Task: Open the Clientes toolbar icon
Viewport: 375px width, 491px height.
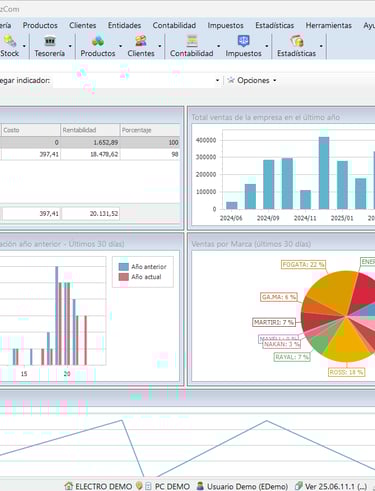Action: pyautogui.click(x=141, y=41)
